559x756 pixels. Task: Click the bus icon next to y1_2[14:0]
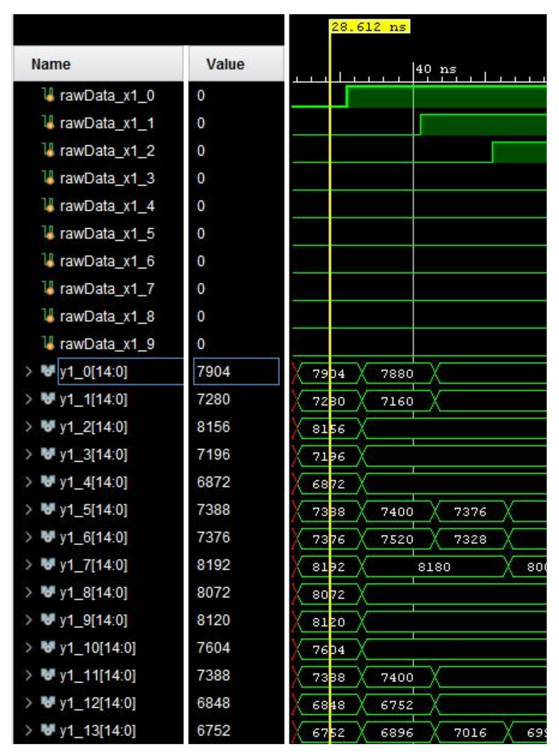[48, 426]
